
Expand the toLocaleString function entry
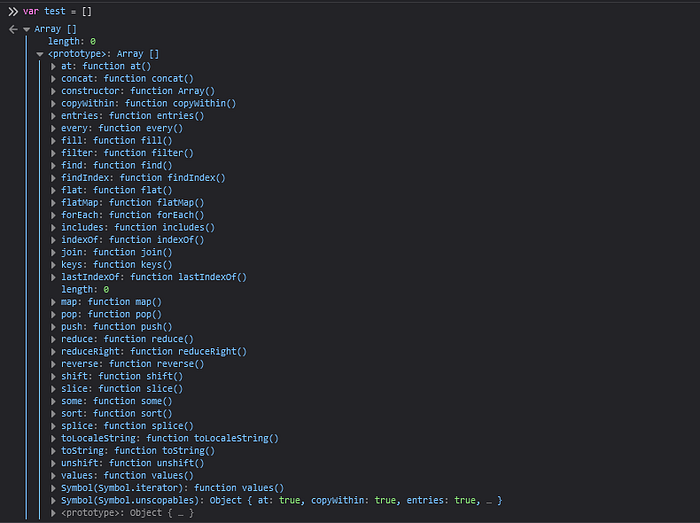coord(53,438)
